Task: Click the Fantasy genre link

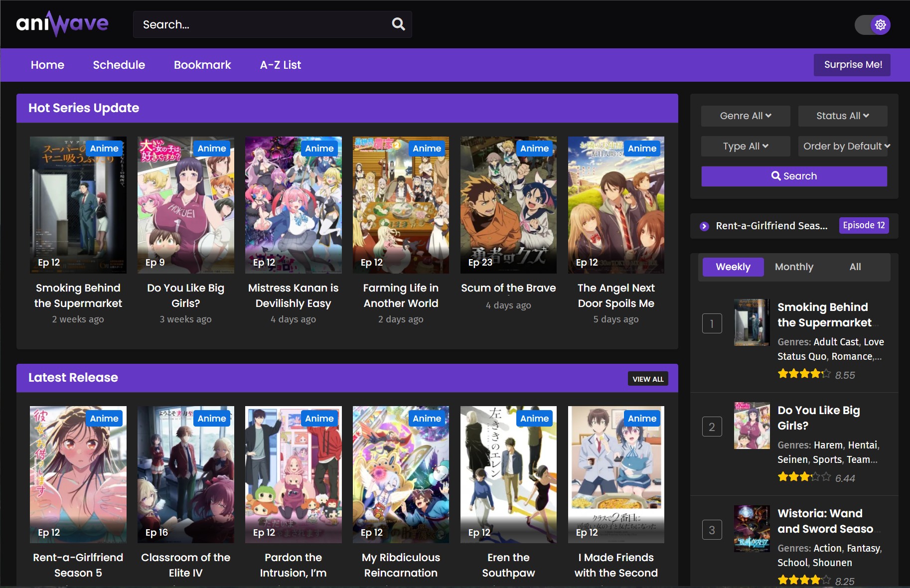Action: [x=863, y=548]
